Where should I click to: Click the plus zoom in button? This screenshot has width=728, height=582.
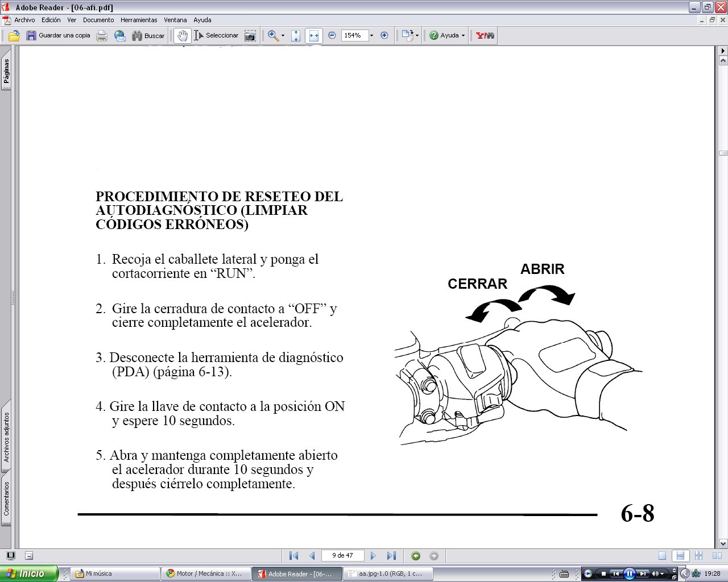(384, 35)
